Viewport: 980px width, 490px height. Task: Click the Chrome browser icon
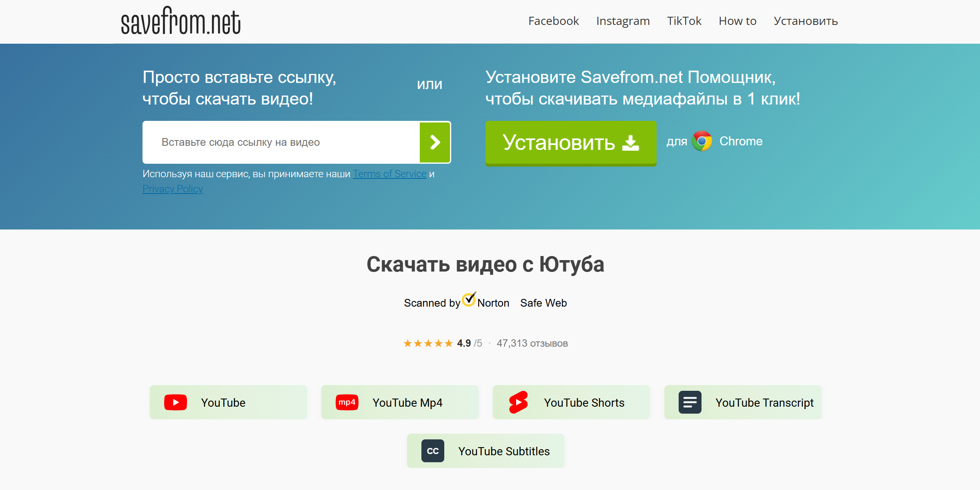point(702,141)
